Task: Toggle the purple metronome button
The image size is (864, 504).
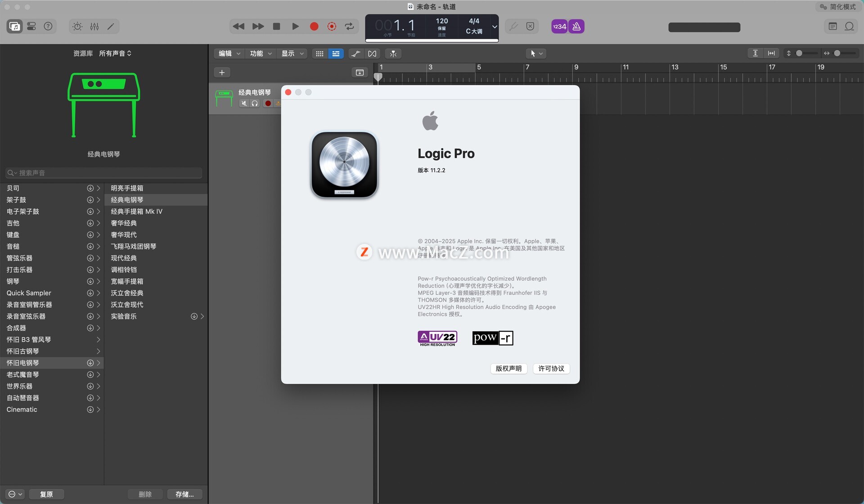Action: click(576, 27)
